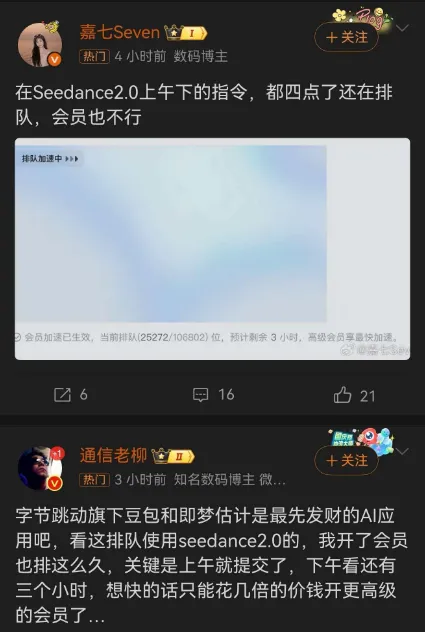Open post text starting with 字节跳动旗下豆包
This screenshot has width=425, height=632.
(212, 565)
